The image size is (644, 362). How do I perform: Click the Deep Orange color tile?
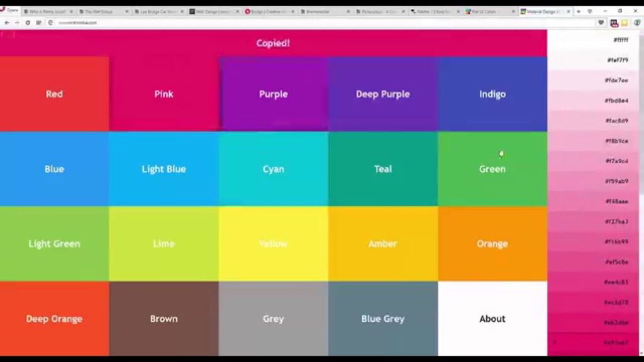54,319
